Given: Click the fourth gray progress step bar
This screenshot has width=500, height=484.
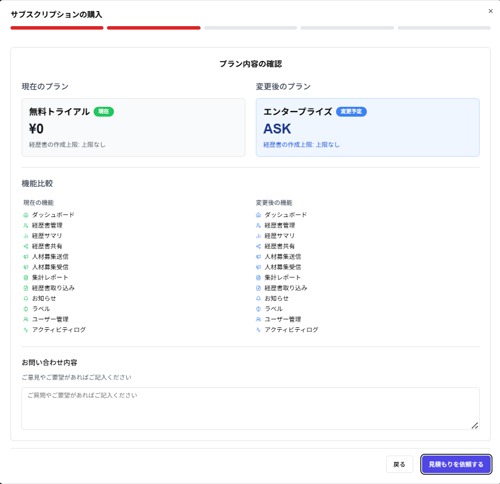Looking at the screenshot, I should coord(347,28).
